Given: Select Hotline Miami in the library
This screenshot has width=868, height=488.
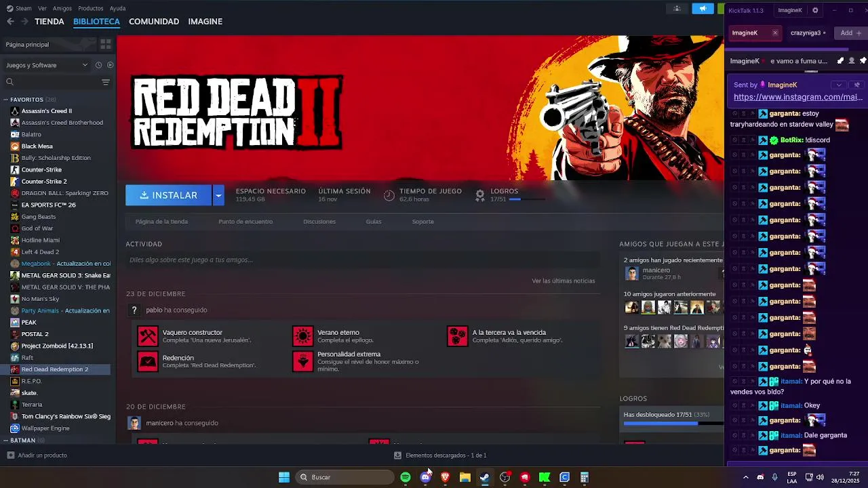Looking at the screenshot, I should click(41, 240).
